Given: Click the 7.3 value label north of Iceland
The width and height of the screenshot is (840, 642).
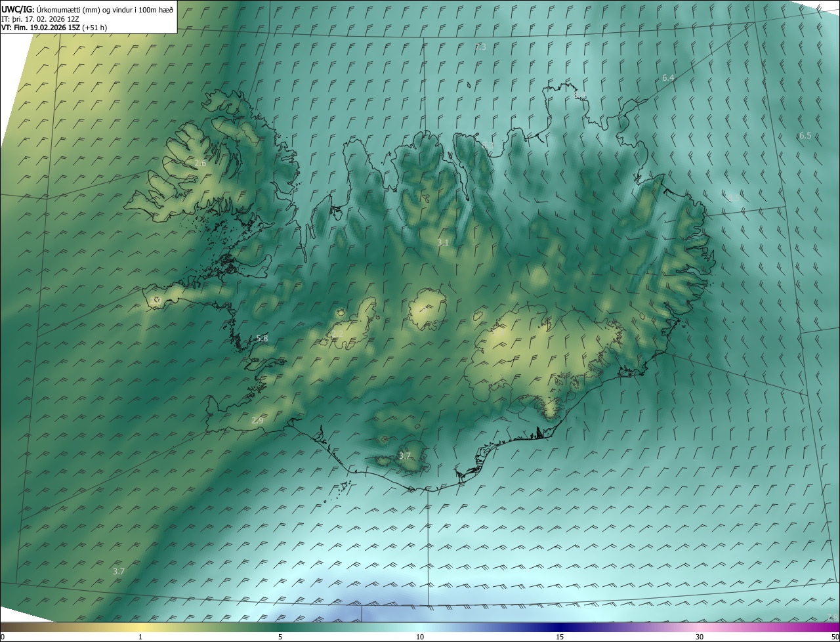Looking at the screenshot, I should [480, 47].
